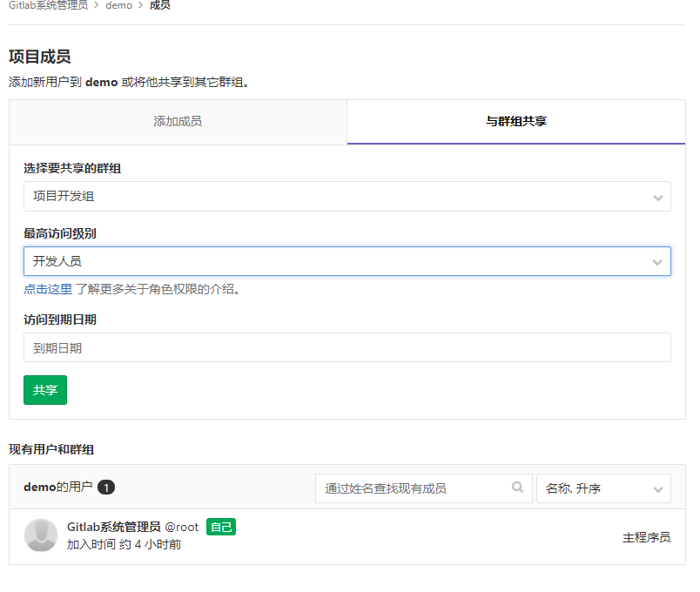Click the member count badge showing 1
Image resolution: width=700 pixels, height=592 pixels.
tap(106, 488)
